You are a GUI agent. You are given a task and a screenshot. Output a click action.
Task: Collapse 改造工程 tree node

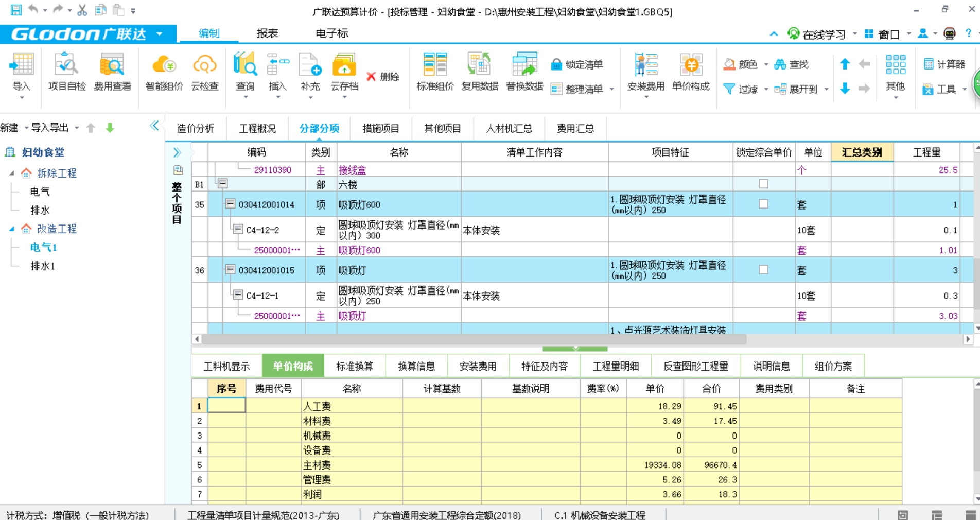click(11, 229)
